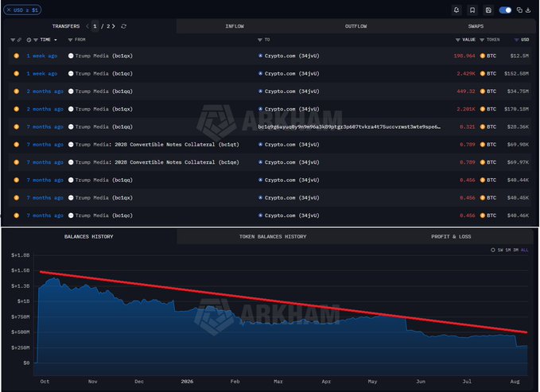The height and width of the screenshot is (392, 540).
Task: Open Convertible Notes Collateral (bc1qe) sender
Action: pos(157,162)
